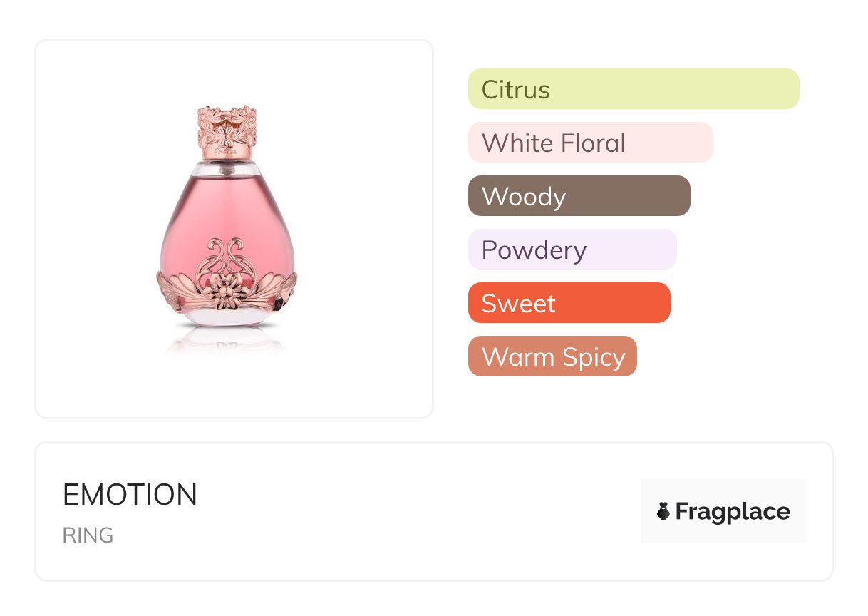Visit the Fragplace wordmark text
Screen dimensions: 868x616
tap(733, 511)
